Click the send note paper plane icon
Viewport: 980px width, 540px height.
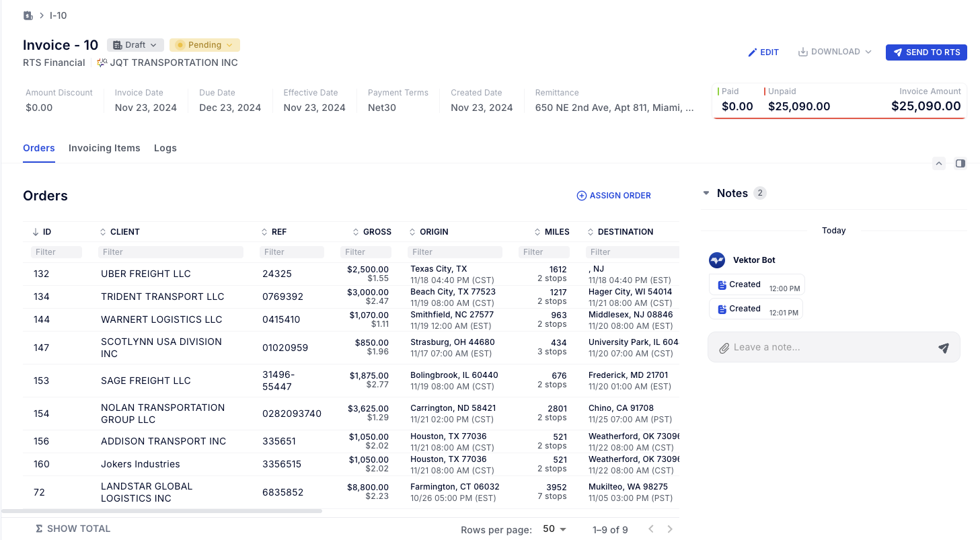click(x=943, y=348)
